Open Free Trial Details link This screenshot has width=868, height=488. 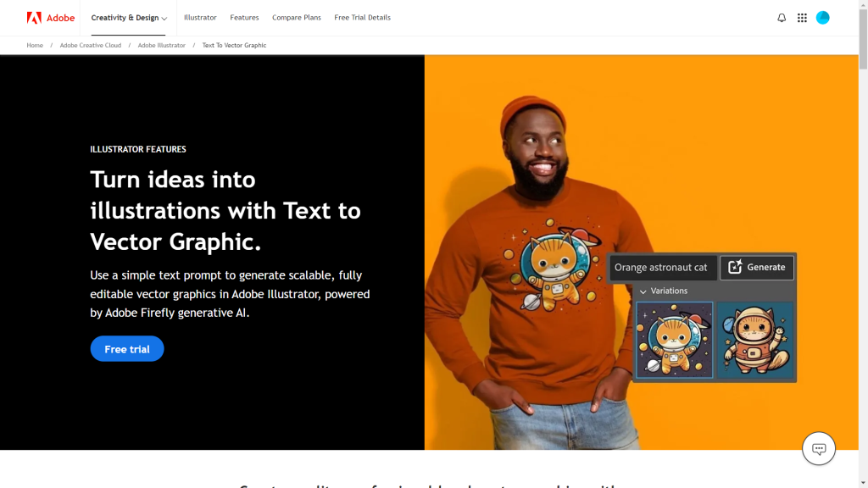pyautogui.click(x=362, y=18)
